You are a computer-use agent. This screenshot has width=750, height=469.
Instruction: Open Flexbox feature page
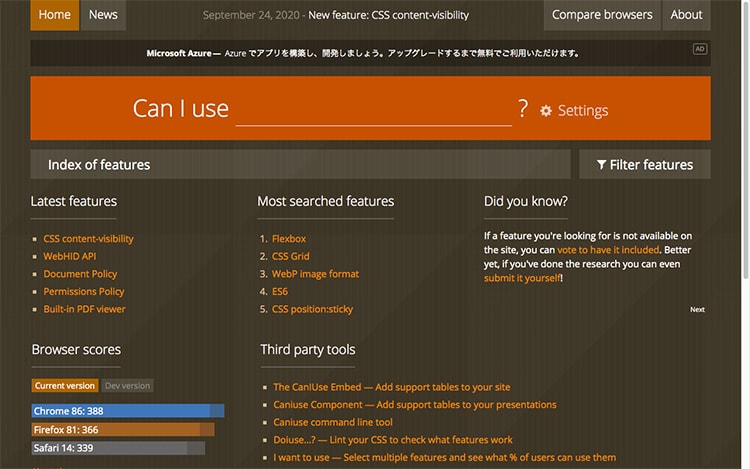click(289, 239)
